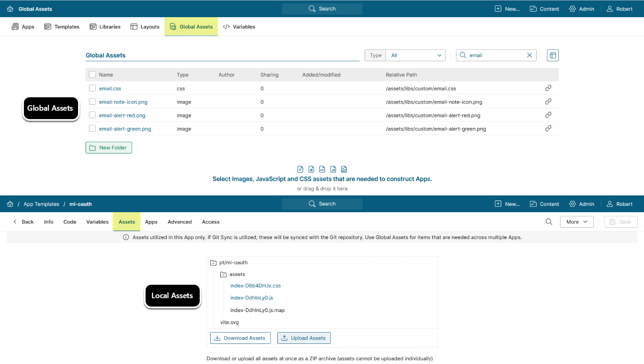Image resolution: width=644 pixels, height=364 pixels.
Task: Open the Type filter dropdown
Action: coord(415,55)
